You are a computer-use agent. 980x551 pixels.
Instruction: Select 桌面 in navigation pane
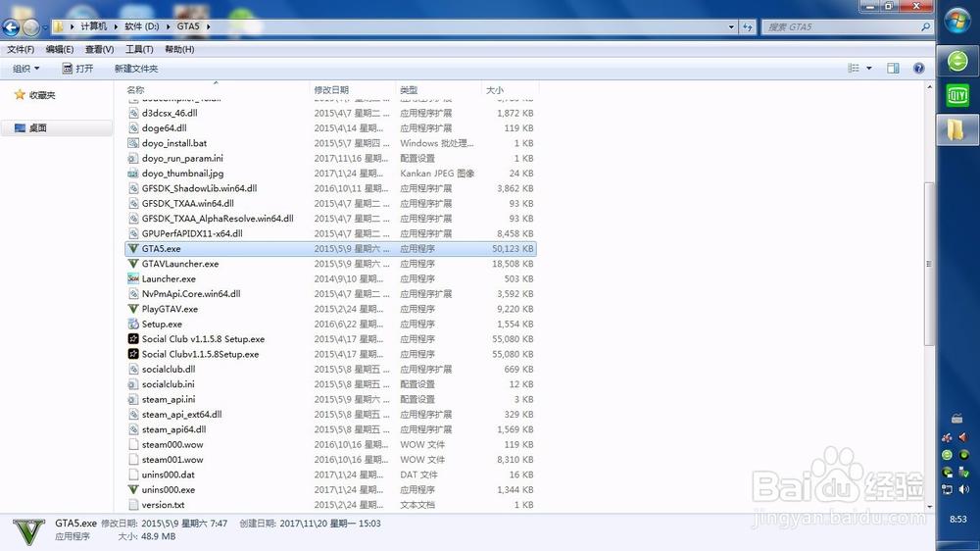37,127
